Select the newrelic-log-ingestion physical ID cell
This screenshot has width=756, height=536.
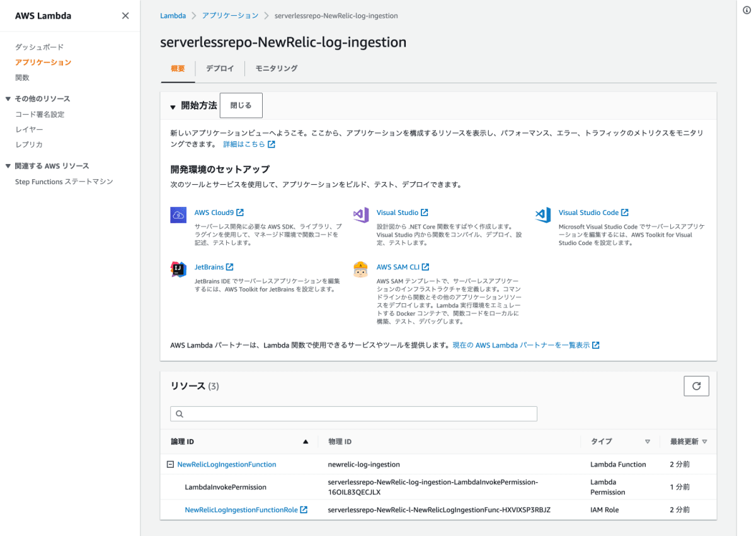pos(364,464)
